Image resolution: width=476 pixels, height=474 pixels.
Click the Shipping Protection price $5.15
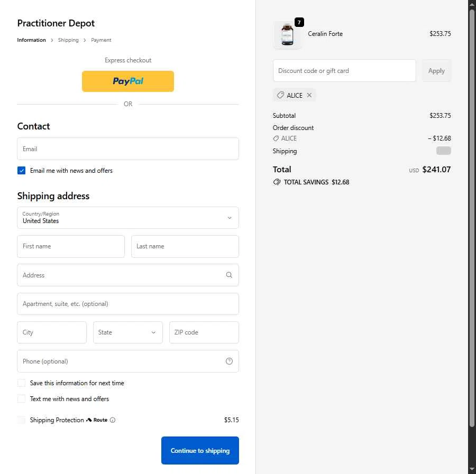[231, 420]
